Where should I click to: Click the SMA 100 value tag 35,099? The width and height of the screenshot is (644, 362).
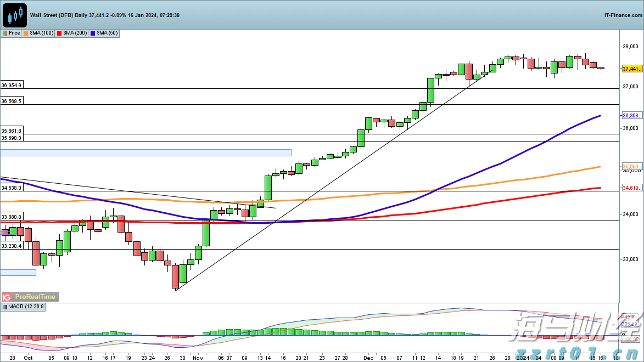631,166
